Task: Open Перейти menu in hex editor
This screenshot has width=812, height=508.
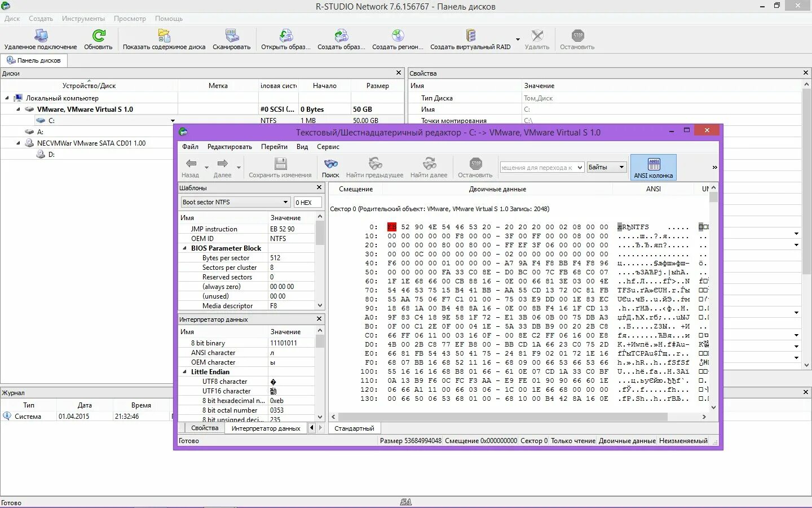Action: (x=274, y=147)
